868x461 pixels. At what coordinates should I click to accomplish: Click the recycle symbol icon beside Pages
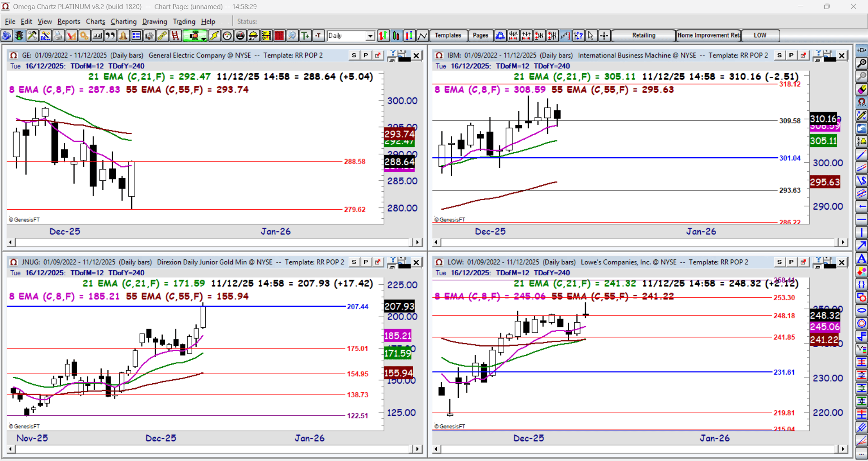pyautogui.click(x=500, y=36)
